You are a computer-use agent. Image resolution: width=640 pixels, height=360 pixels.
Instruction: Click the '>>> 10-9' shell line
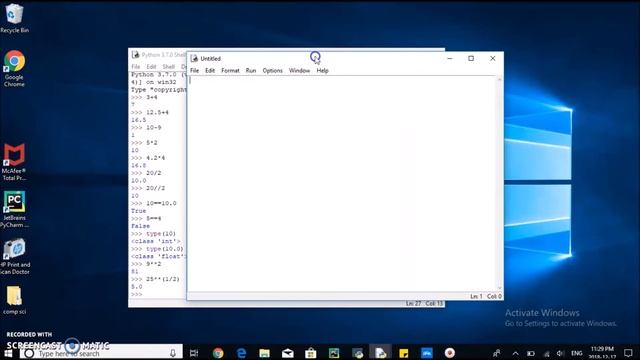[x=146, y=128]
